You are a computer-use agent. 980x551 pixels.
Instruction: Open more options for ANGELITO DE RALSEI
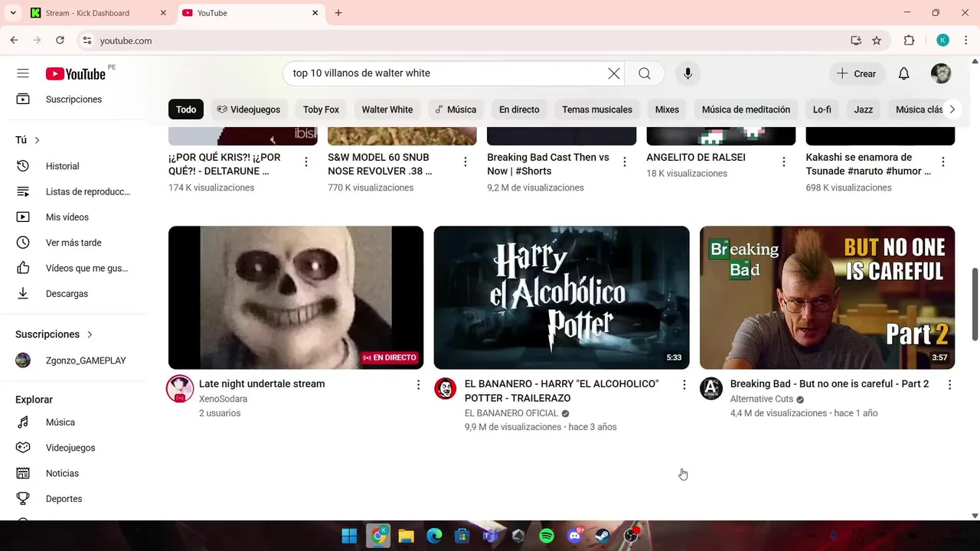coord(784,161)
